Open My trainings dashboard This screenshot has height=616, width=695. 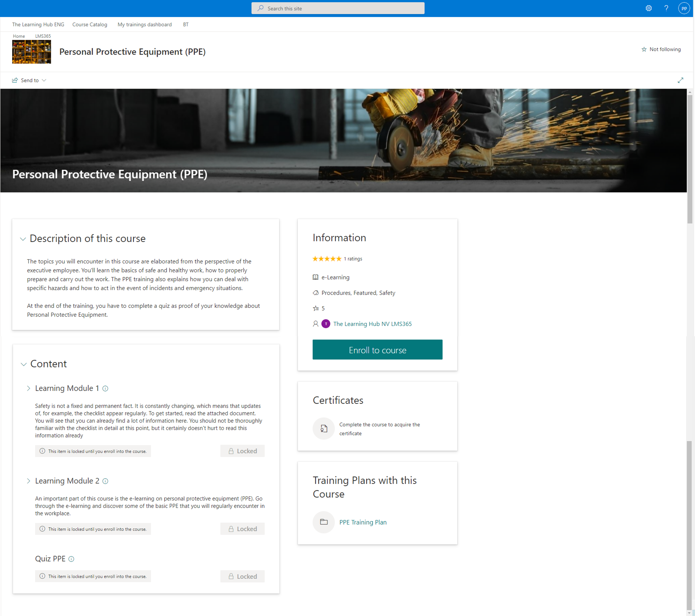point(144,25)
